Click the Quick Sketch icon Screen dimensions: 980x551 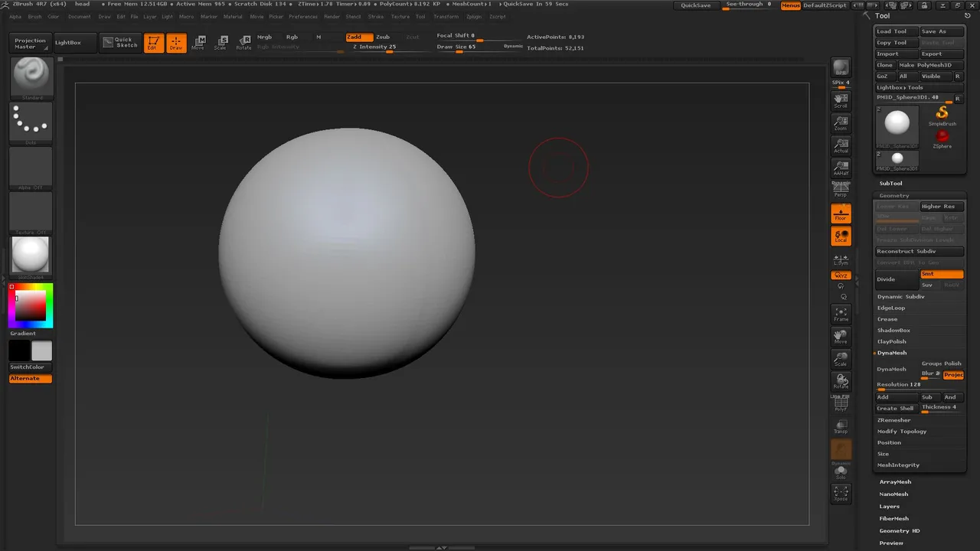[x=120, y=43]
